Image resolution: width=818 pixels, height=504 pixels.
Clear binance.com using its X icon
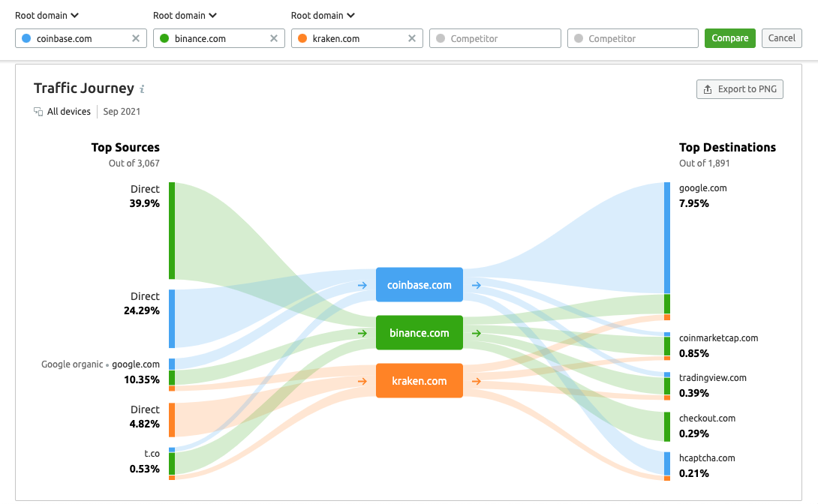[x=274, y=38]
